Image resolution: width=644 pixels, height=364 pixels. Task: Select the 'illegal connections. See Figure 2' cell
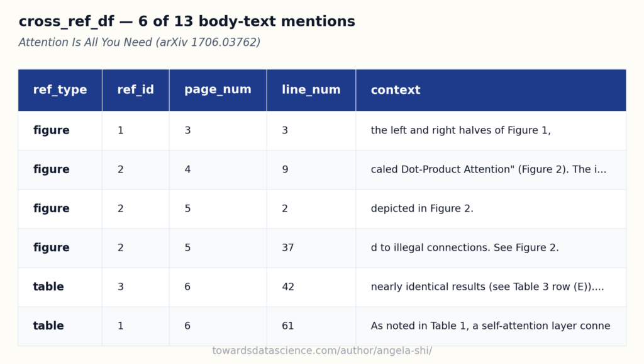491,247
